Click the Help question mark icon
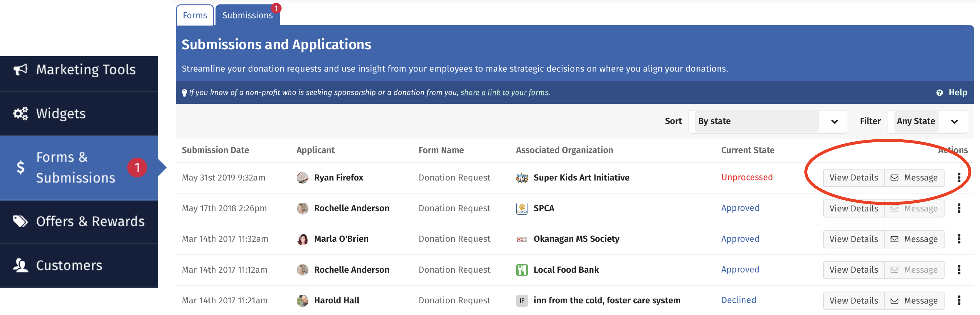This screenshot has width=980, height=315. [939, 93]
